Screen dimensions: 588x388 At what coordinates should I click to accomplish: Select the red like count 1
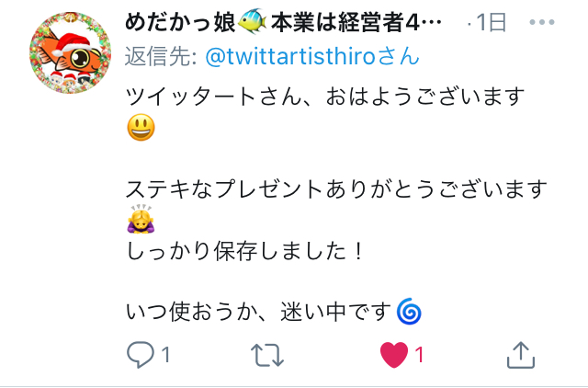coord(419,355)
